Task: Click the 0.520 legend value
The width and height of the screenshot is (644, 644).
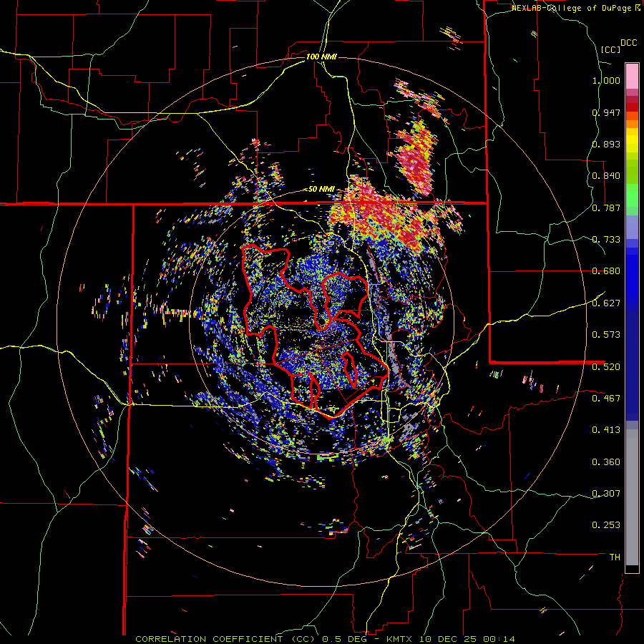Action: point(606,367)
